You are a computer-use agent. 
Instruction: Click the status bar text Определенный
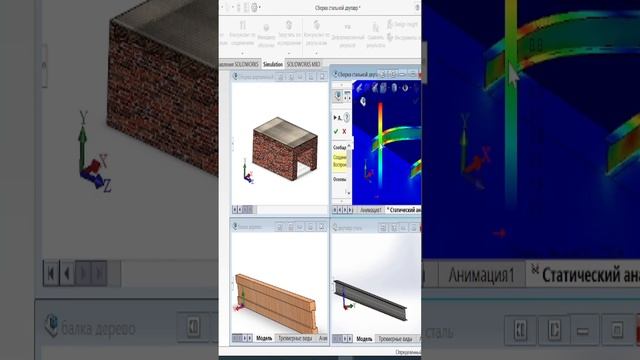[x=408, y=352]
